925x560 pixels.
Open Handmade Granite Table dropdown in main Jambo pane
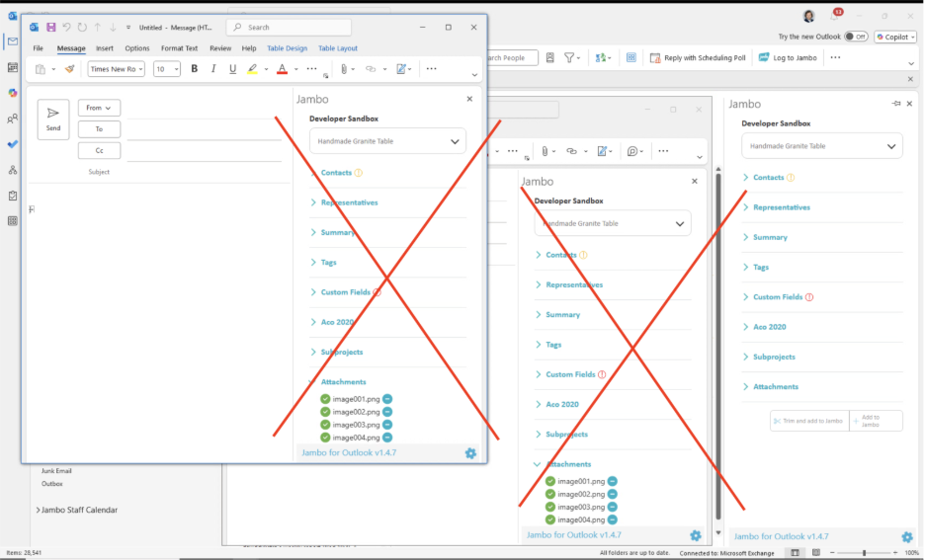pyautogui.click(x=822, y=146)
